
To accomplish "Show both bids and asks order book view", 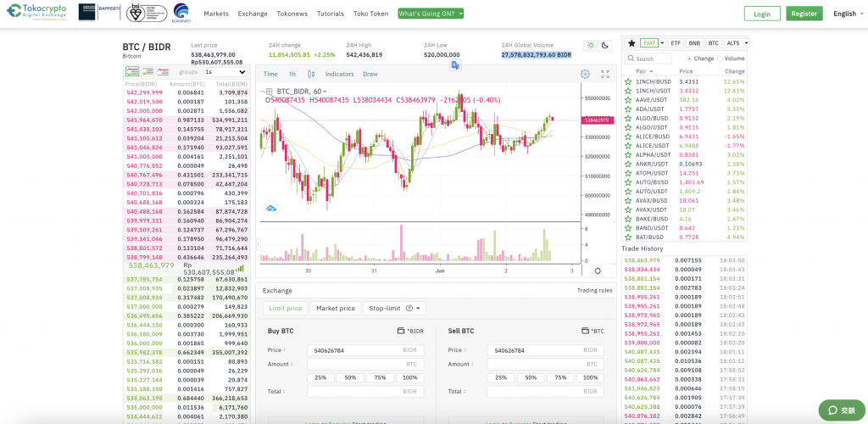I will click(132, 71).
